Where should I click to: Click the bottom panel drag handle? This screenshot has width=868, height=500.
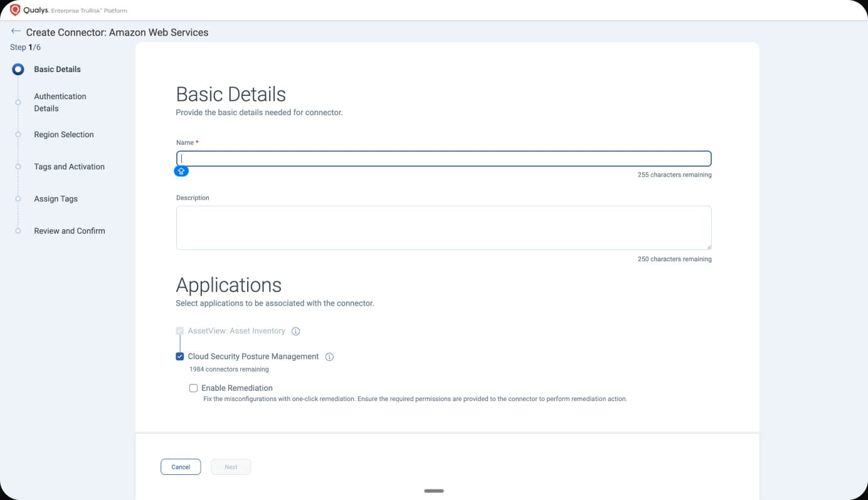[434, 491]
